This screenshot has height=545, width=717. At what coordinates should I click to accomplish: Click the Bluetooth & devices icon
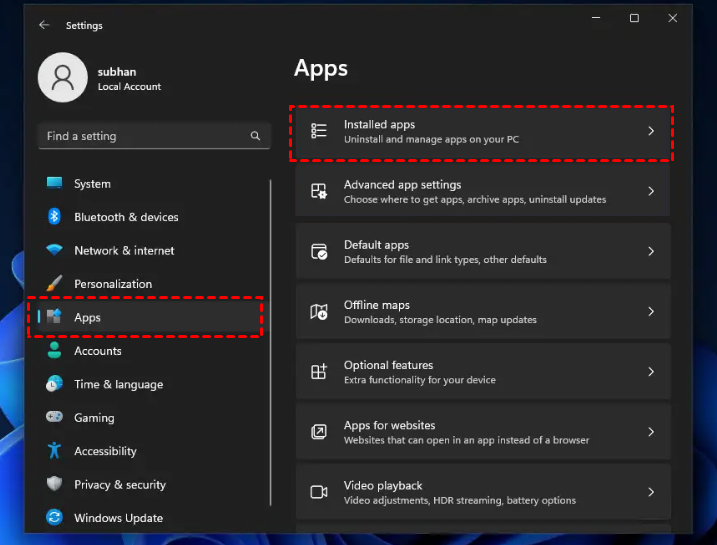click(x=55, y=217)
